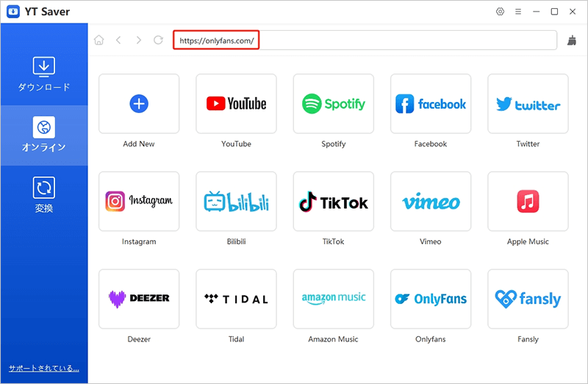Open the Spotify site tile
The width and height of the screenshot is (588, 384).
click(x=333, y=104)
